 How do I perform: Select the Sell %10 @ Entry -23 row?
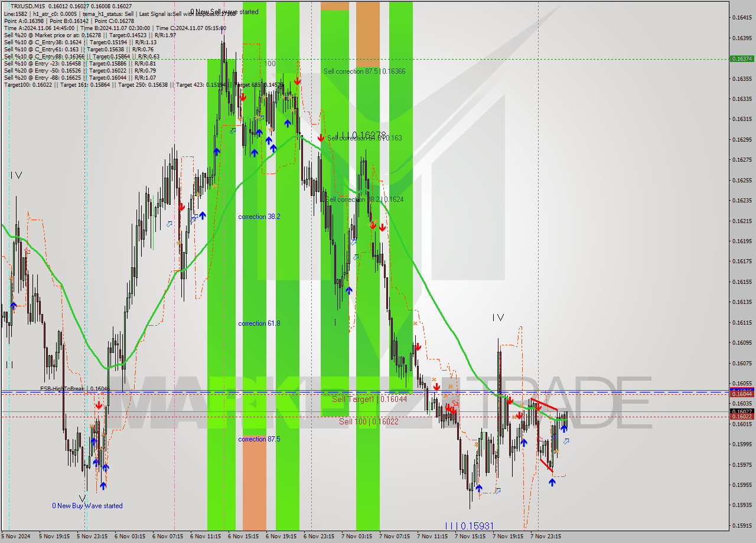[x=80, y=63]
